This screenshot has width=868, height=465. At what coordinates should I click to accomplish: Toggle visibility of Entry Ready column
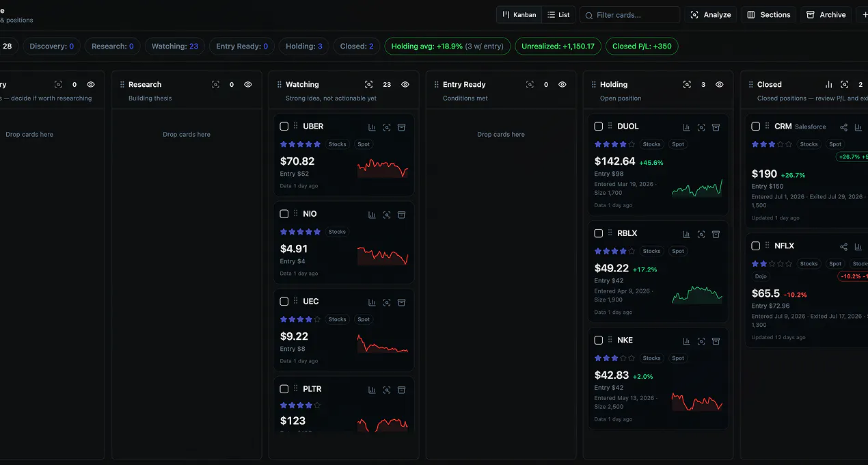562,85
